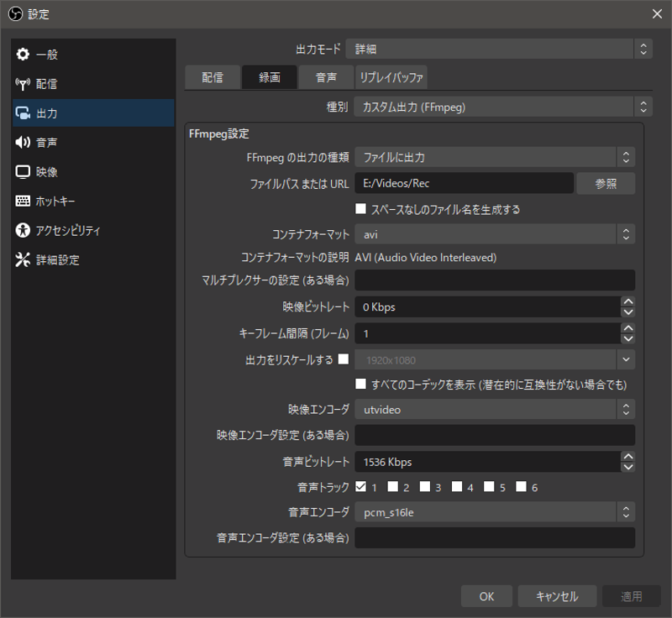This screenshot has width=672, height=618.
Task: Switch to the 配信 tab
Action: (x=213, y=78)
